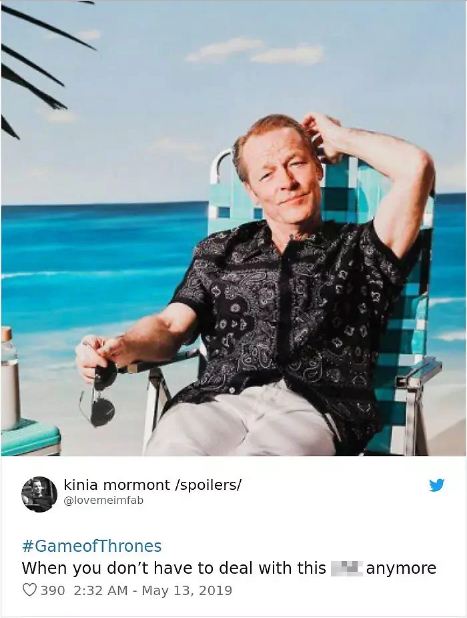Click the water bottle at photo's left edge

coord(9,378)
